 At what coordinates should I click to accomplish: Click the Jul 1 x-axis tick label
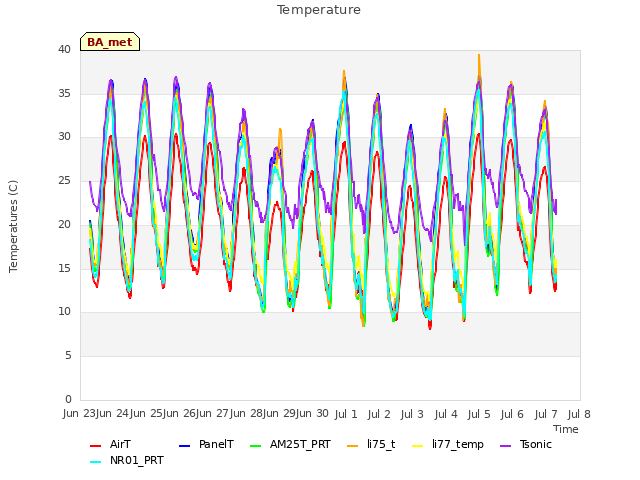(x=346, y=414)
